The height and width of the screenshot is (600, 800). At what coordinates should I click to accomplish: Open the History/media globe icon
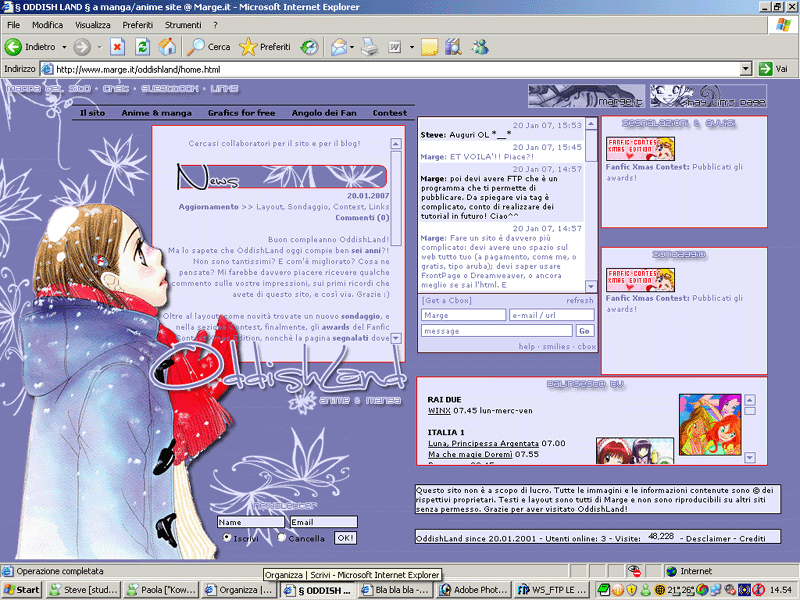click(x=309, y=47)
